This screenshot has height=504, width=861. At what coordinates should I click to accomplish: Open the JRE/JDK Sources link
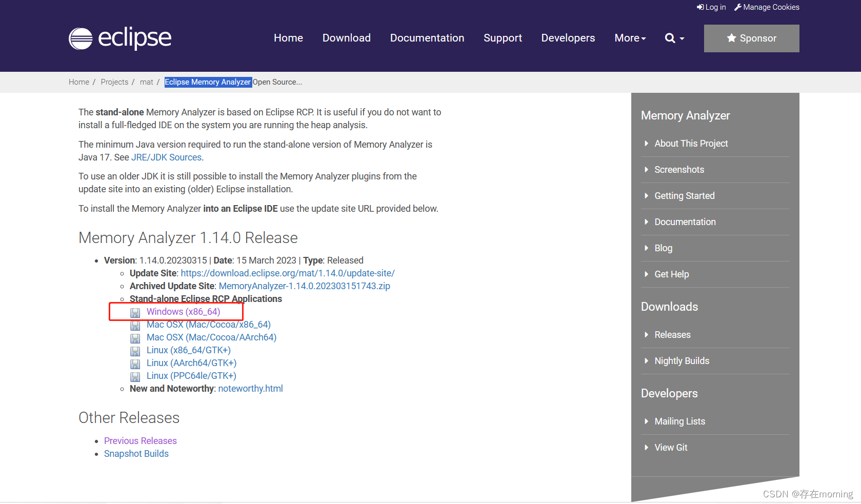pos(166,157)
